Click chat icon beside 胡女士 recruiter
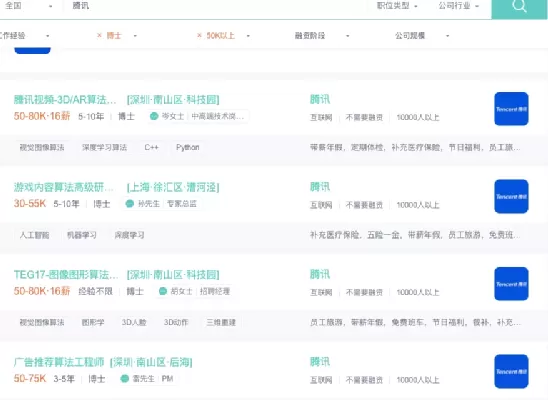Screen dimensions: 548x400 [163, 291]
